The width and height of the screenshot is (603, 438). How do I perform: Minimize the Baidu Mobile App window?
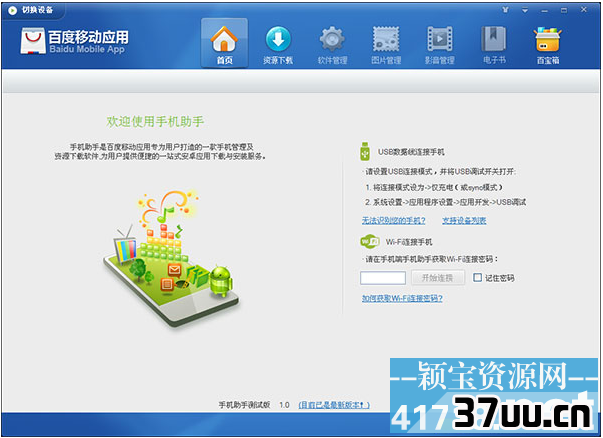(545, 10)
